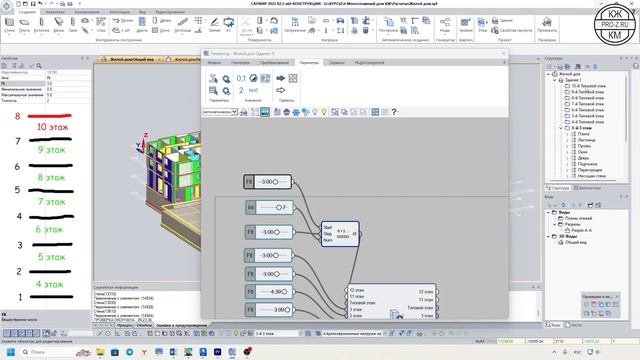Open the Создание ribbon tab
Viewport: 640px width, 360px height.
(x=27, y=12)
